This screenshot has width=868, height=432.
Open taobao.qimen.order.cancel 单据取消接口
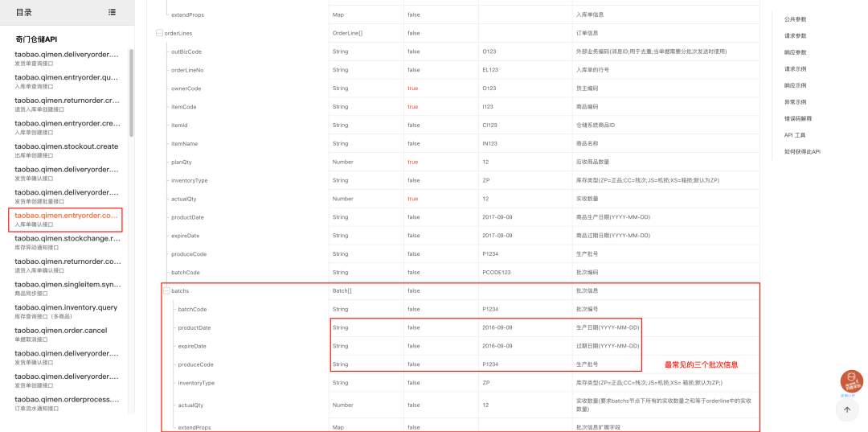[x=61, y=335]
